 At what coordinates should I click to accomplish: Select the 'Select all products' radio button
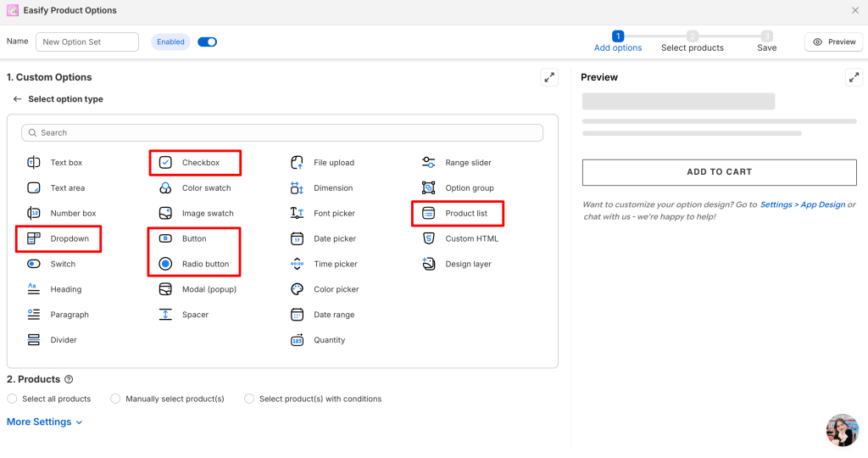click(x=12, y=399)
